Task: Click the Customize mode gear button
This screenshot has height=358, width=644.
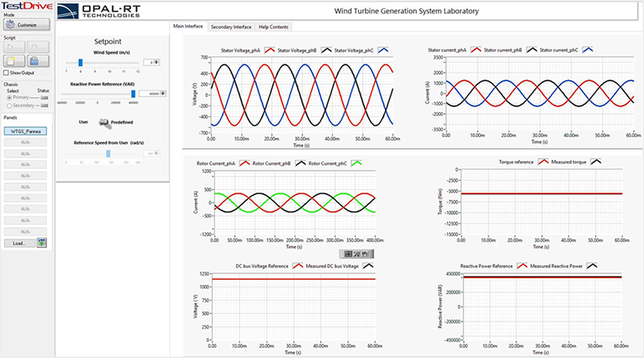Action: pyautogui.click(x=27, y=25)
